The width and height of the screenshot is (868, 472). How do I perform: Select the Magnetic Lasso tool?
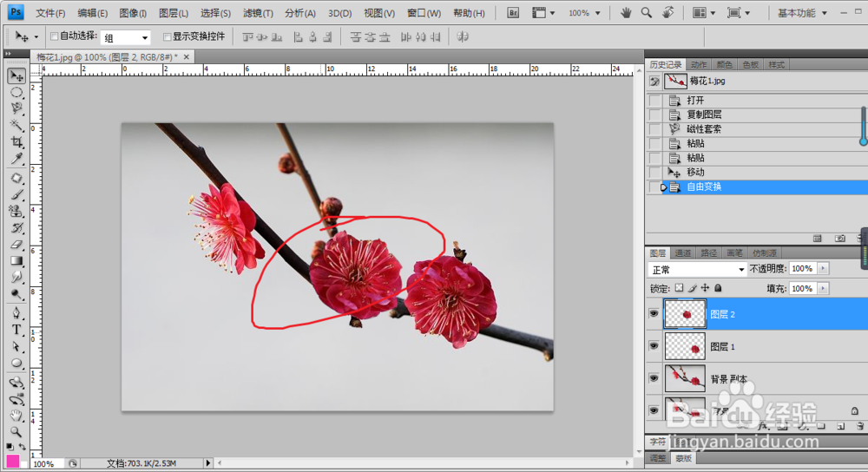coord(16,108)
